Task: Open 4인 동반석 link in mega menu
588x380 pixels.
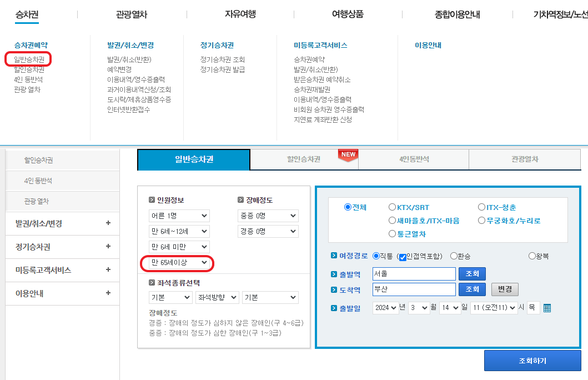Action: [x=28, y=79]
